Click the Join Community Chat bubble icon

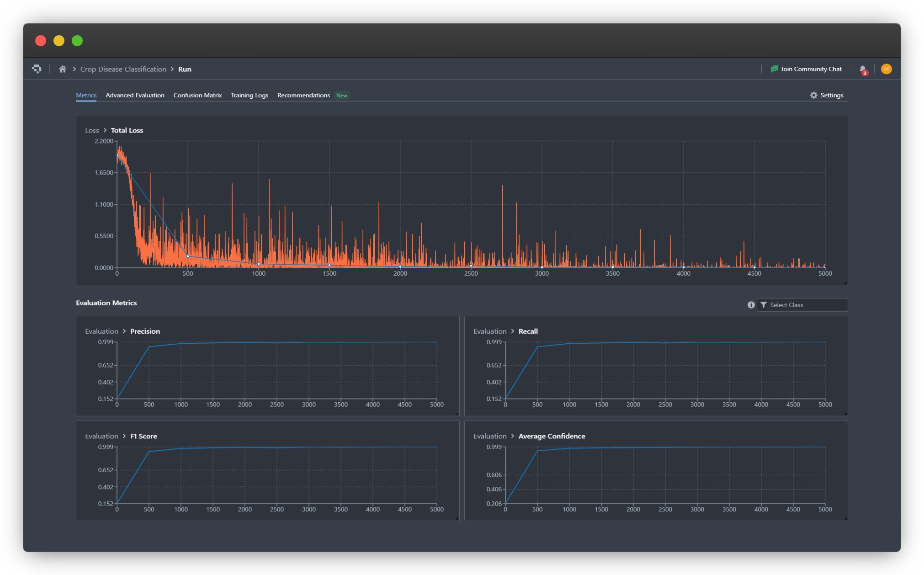[774, 69]
